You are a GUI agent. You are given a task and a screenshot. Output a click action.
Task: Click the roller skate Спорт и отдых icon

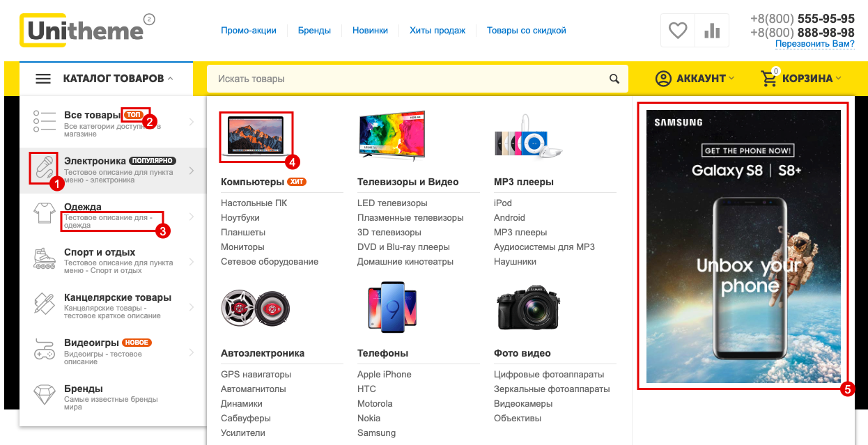coord(44,258)
